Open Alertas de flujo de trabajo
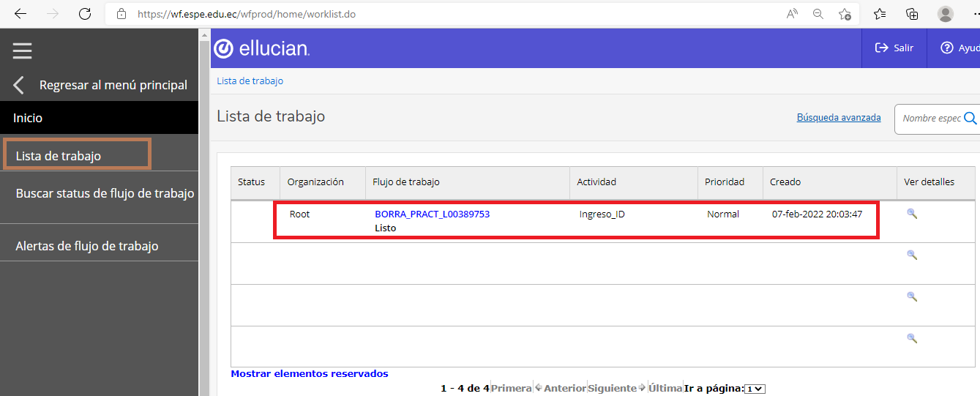980x396 pixels. [87, 246]
